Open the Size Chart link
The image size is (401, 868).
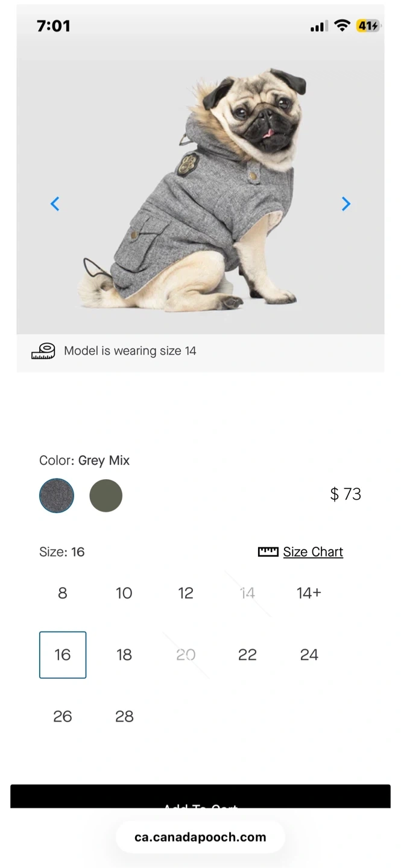[x=313, y=552]
